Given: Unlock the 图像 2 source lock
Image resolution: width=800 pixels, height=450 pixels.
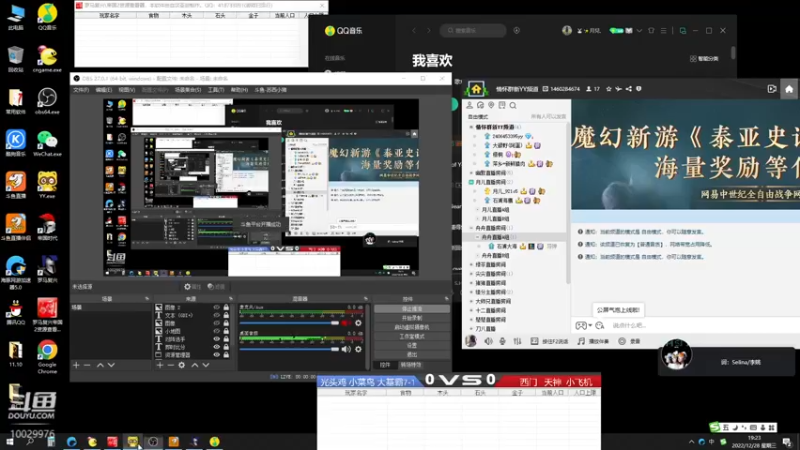Looking at the screenshot, I should click(x=226, y=308).
